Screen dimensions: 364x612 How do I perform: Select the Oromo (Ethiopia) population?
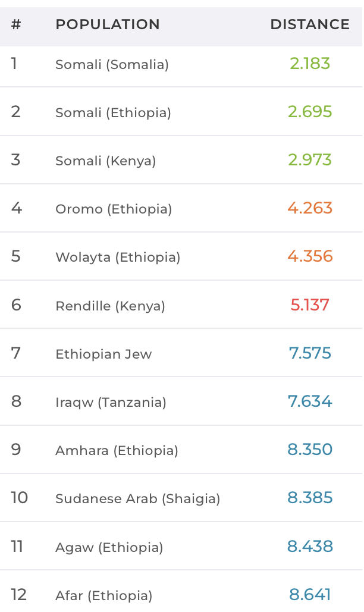114,209
